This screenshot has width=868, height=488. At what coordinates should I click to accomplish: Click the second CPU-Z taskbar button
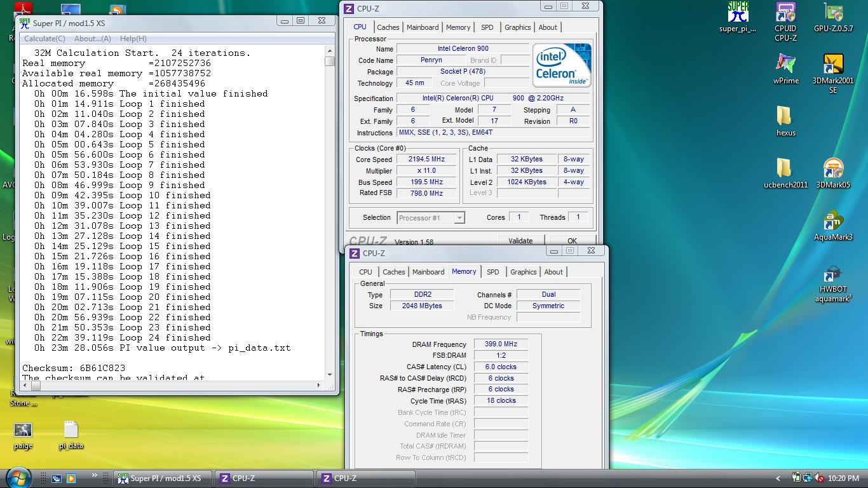coord(366,478)
